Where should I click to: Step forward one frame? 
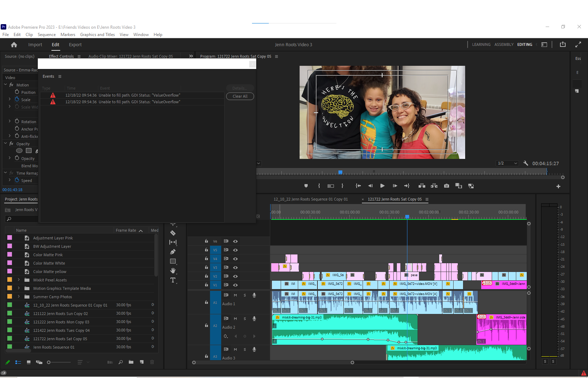pos(395,186)
